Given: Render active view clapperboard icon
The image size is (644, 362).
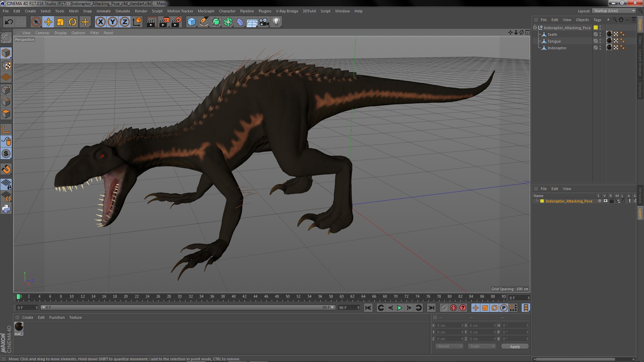Looking at the screenshot, I should tap(152, 22).
